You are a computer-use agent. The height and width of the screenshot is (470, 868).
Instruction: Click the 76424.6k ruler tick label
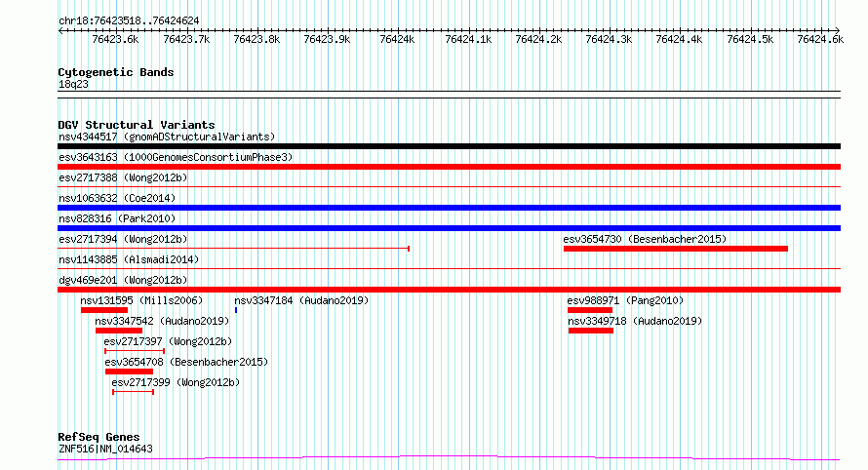pyautogui.click(x=820, y=40)
